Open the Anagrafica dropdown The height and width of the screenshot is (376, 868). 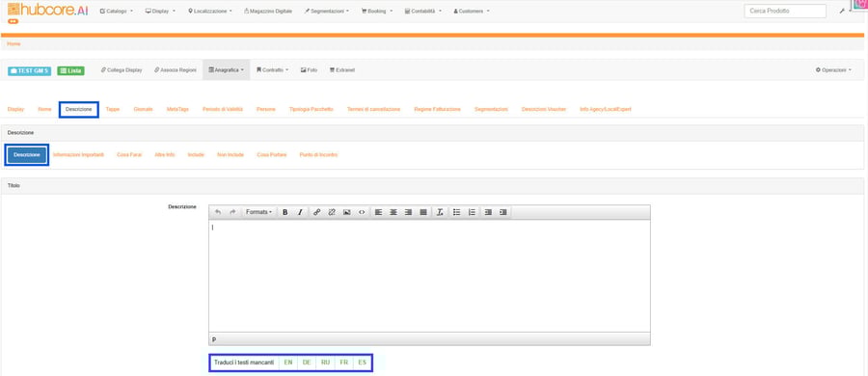pyautogui.click(x=226, y=70)
